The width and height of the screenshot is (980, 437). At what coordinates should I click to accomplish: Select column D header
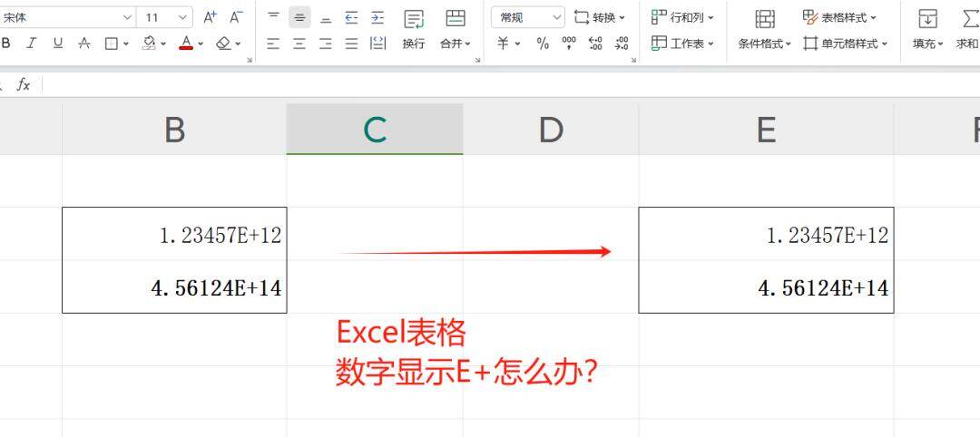click(551, 130)
